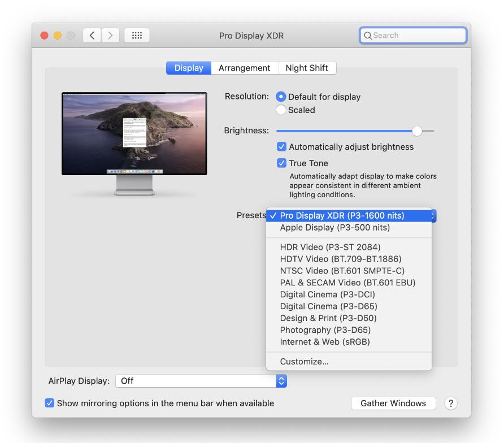Pick HDR Video (P3-ST 2084) preset

pos(349,247)
